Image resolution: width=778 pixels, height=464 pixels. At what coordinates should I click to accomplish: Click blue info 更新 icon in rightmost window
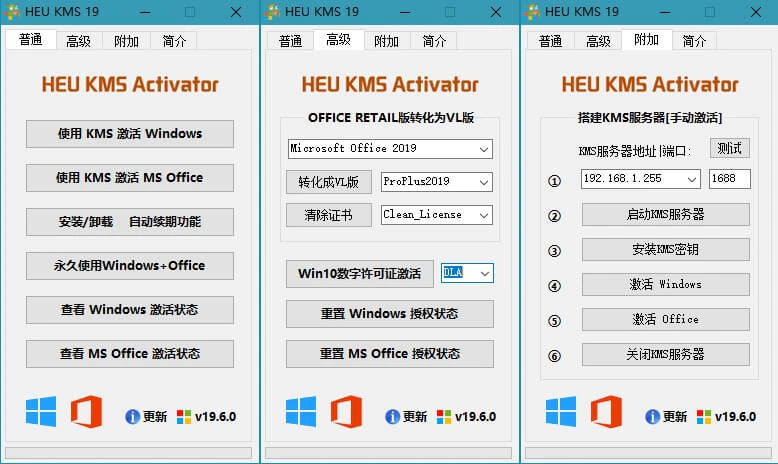(652, 416)
